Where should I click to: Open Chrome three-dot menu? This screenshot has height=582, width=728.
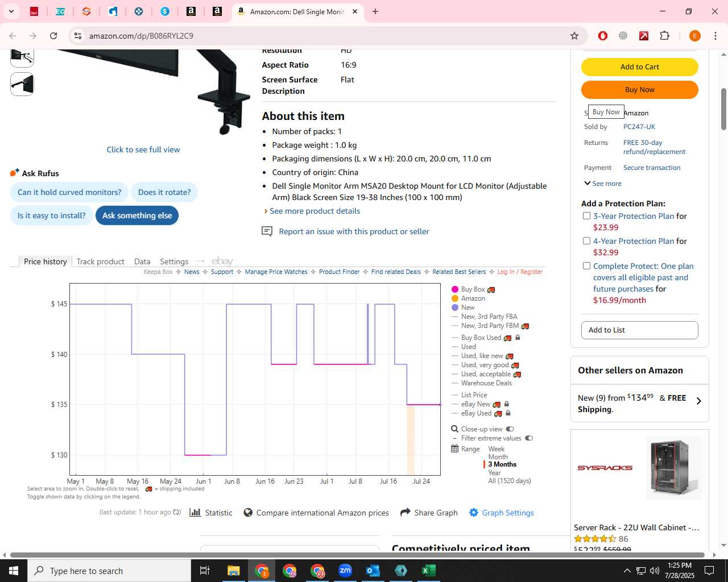[715, 36]
